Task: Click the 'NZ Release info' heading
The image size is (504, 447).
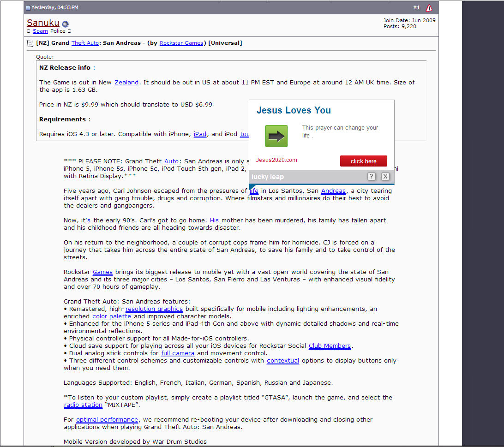Action: click(65, 68)
